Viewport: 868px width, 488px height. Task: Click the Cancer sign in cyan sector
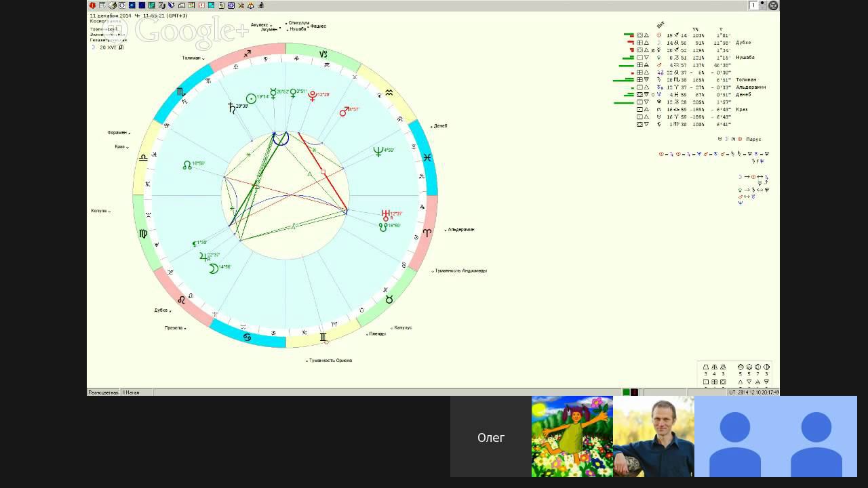pyautogui.click(x=248, y=337)
